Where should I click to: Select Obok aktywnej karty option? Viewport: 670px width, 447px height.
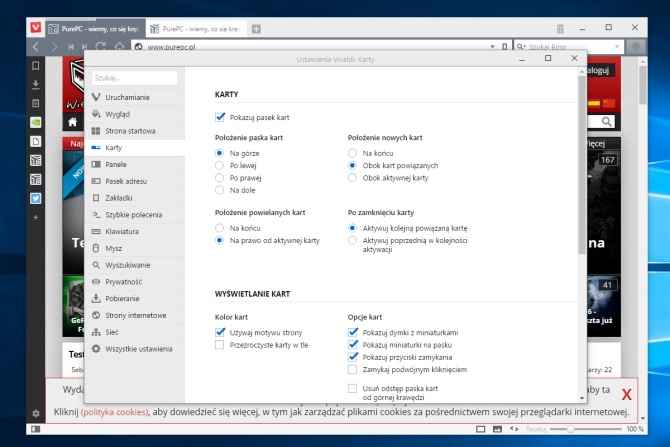pyautogui.click(x=353, y=178)
